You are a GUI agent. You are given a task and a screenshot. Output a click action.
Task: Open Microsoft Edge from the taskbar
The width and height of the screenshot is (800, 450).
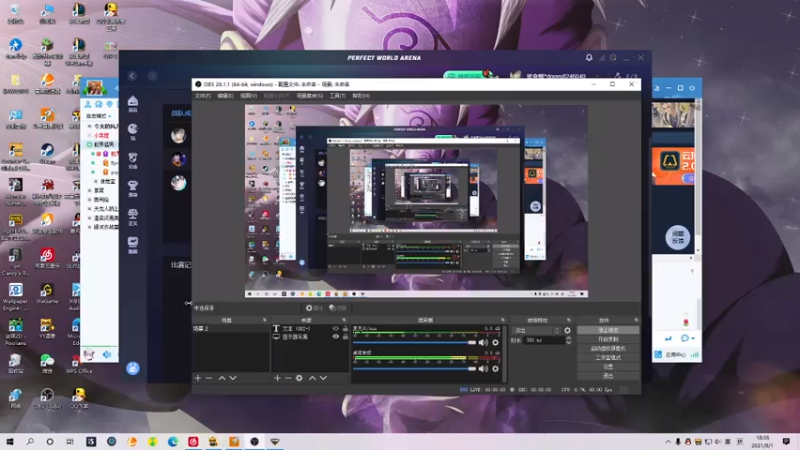click(172, 441)
